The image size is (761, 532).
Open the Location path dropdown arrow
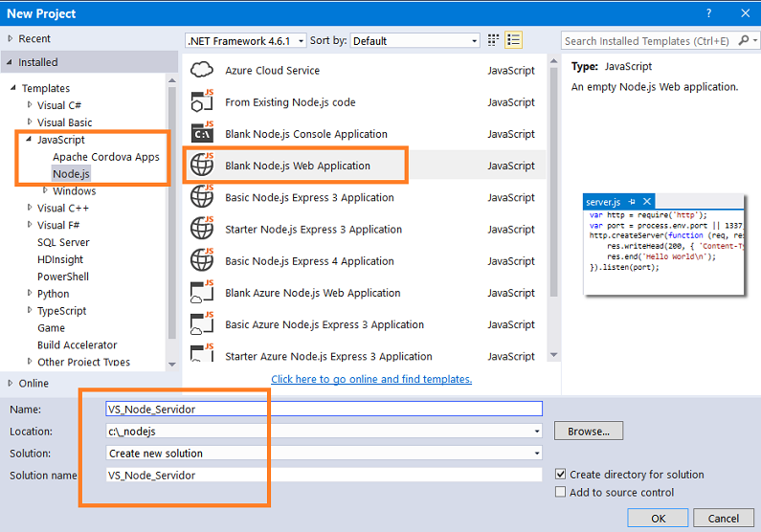click(x=537, y=432)
